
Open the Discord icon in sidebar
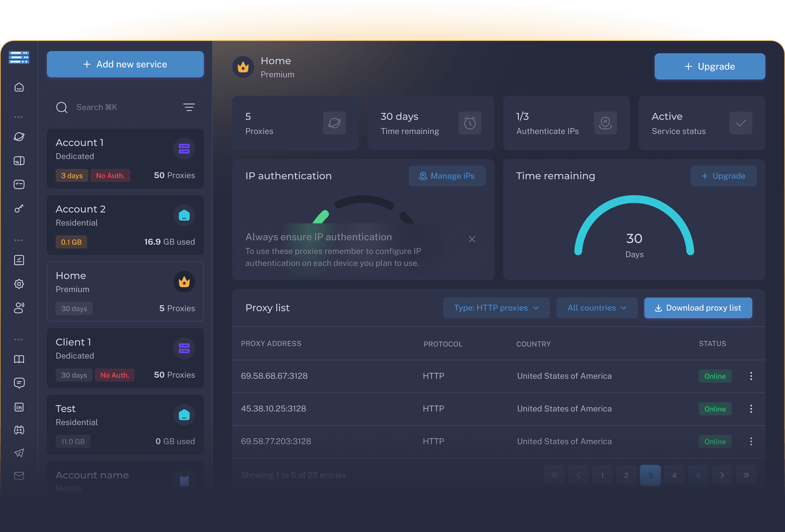pyautogui.click(x=19, y=430)
